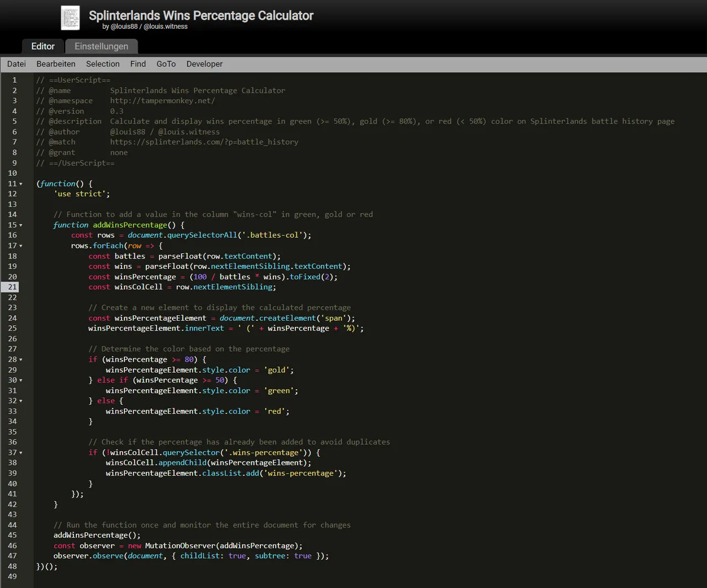Click 'Splinterlands Wins Percentage Calculator' on line 2
The width and height of the screenshot is (707, 588).
point(198,91)
